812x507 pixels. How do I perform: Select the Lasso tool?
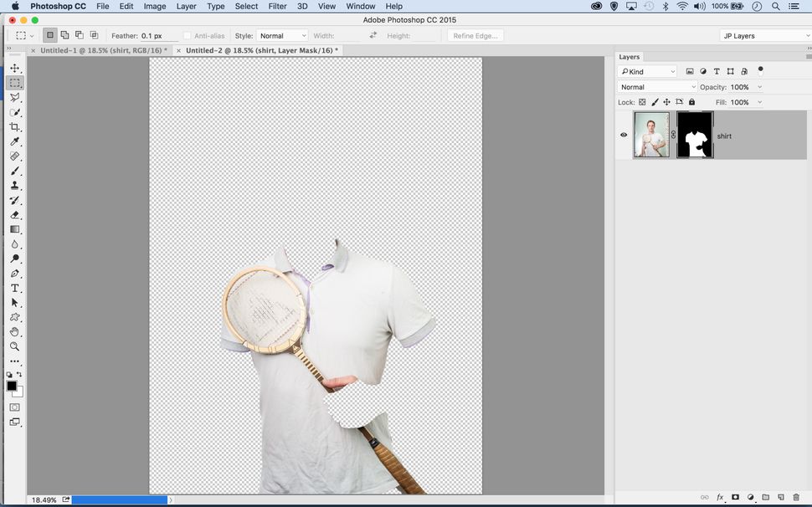point(14,96)
